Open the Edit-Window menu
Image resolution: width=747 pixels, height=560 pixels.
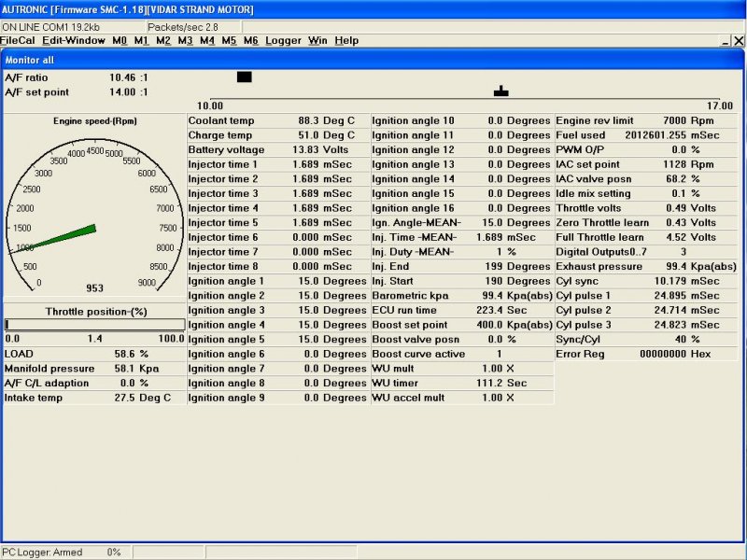[x=74, y=41]
